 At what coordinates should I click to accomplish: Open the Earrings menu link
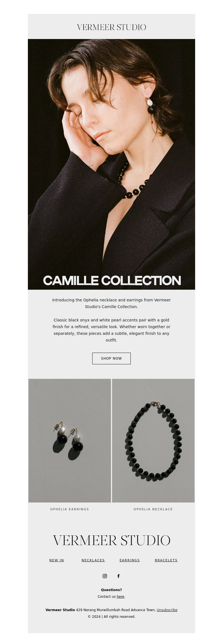coord(130,560)
